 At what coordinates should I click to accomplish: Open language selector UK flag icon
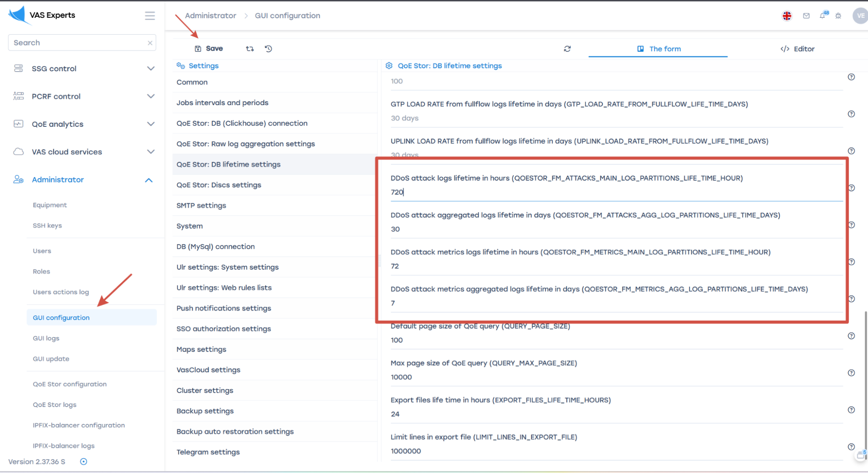point(787,16)
